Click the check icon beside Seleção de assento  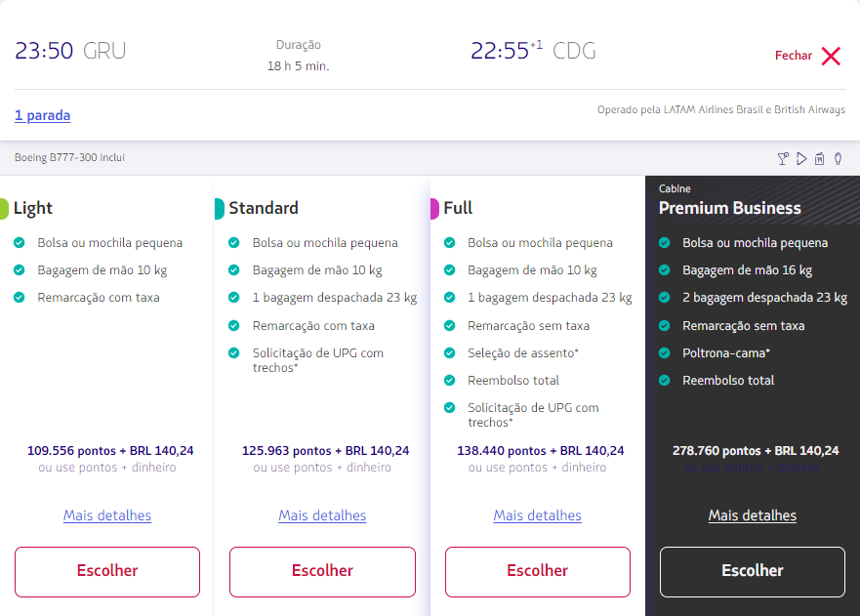[x=450, y=352]
